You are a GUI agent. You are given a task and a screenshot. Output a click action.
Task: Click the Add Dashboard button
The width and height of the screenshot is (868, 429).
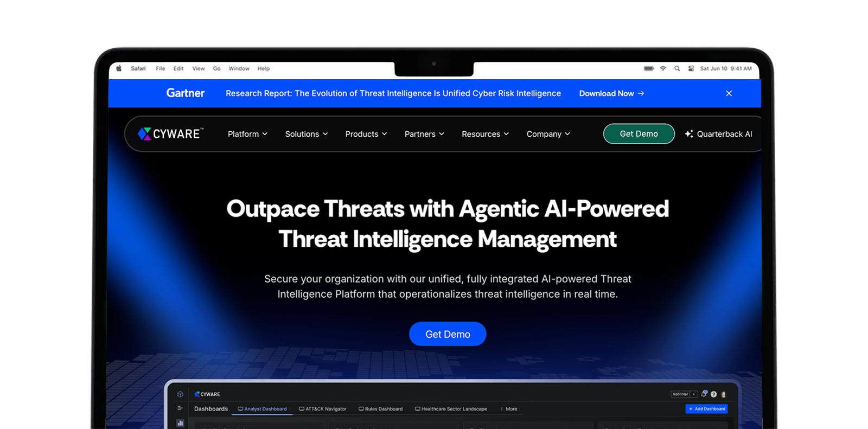pyautogui.click(x=707, y=409)
